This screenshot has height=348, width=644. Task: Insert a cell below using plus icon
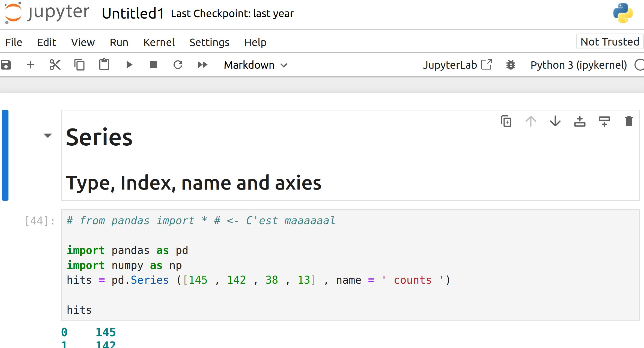tap(31, 65)
